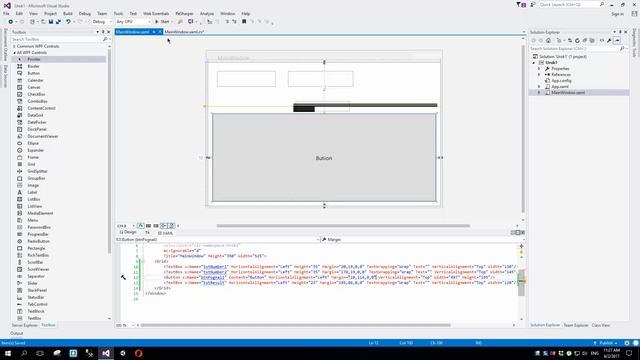Viewport: 640px width, 360px height.
Task: Select Image control in Toolbox
Action: pyautogui.click(x=33, y=185)
